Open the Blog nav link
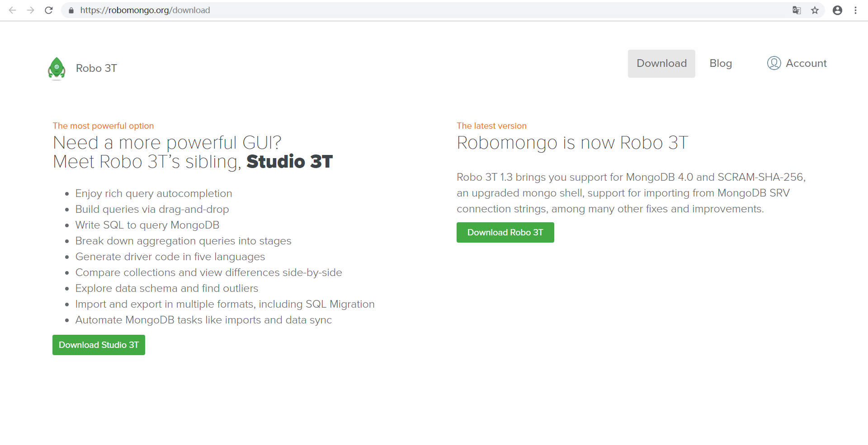Image resolution: width=868 pixels, height=445 pixels. [721, 64]
